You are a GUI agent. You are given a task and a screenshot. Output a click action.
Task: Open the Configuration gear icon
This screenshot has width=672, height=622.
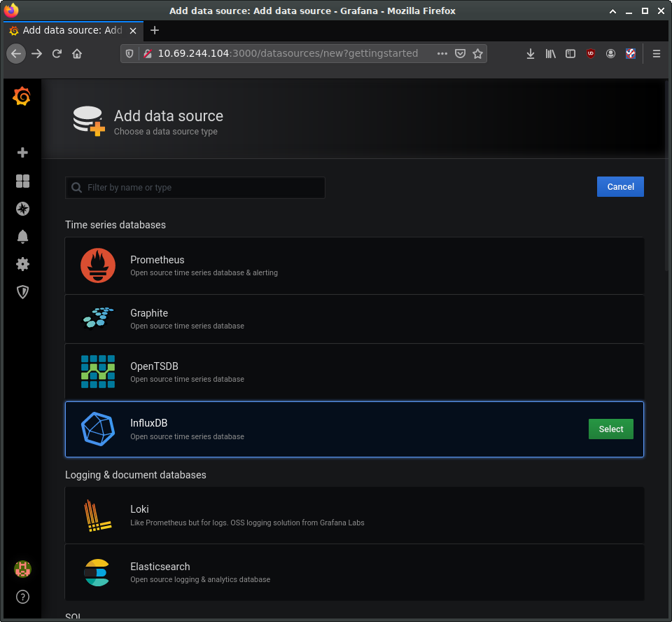(x=22, y=264)
